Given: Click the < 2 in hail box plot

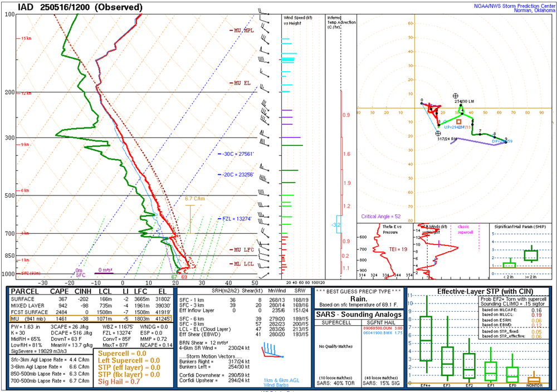Looking at the screenshot, I should point(509,264).
